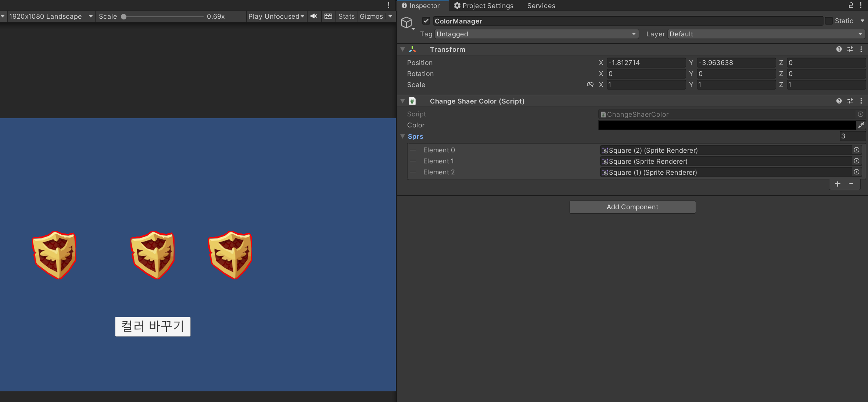Open the Tag Untagged dropdown

(536, 34)
